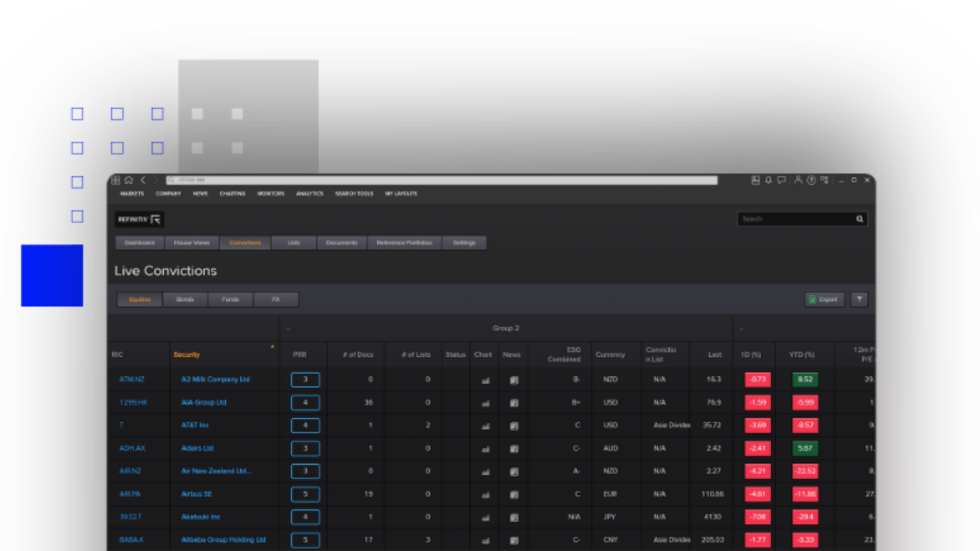The image size is (980, 551).
Task: Switch to the Reference Portfolios tab
Action: pyautogui.click(x=404, y=243)
